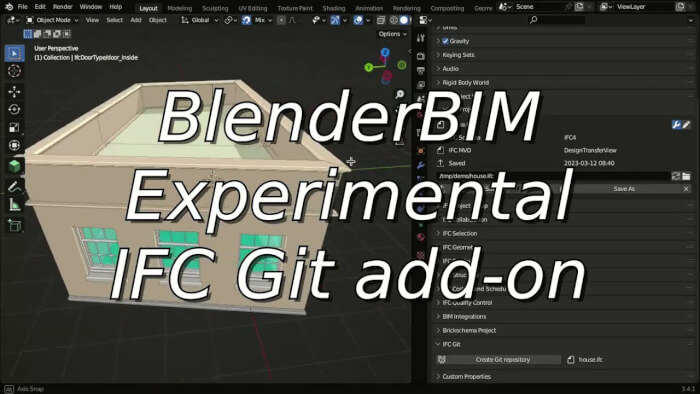Open the Global orientation dropdown
This screenshot has height=394, width=700.
(200, 20)
